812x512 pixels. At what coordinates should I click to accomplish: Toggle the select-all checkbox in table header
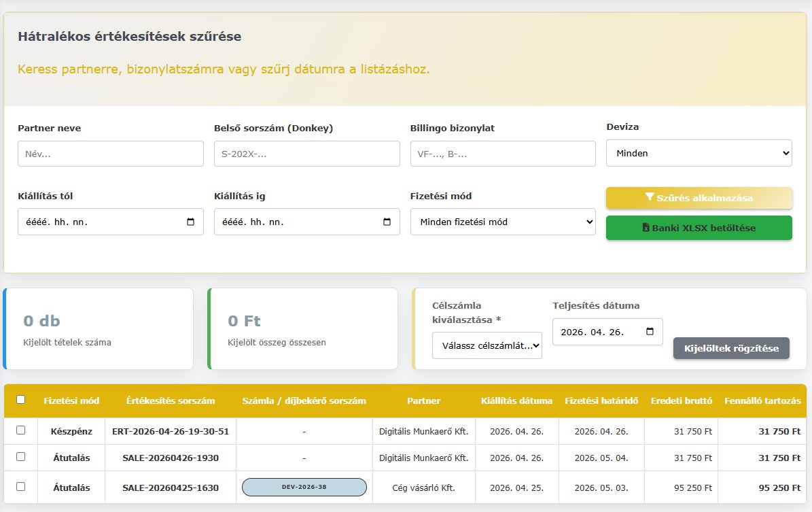tap(20, 400)
